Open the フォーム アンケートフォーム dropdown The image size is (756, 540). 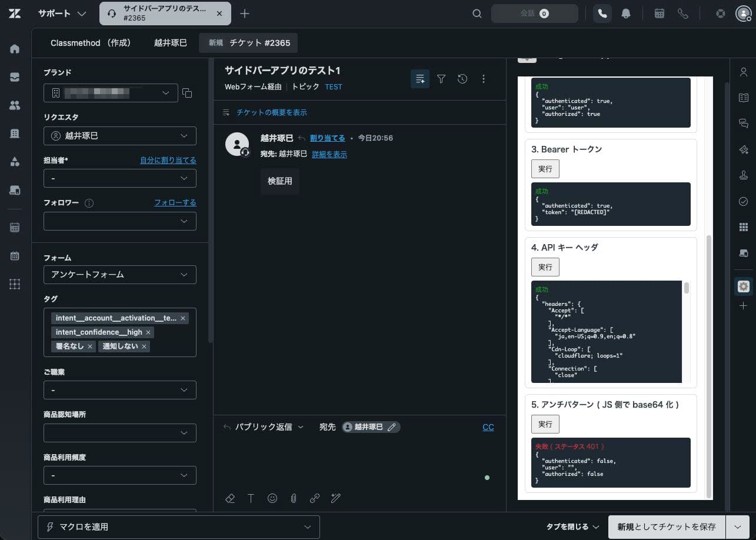coord(120,275)
